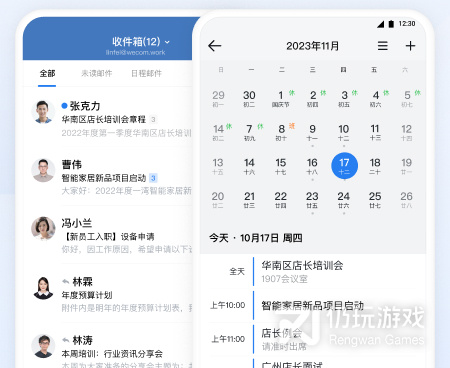Screen dimensions: 450x368
Task: Select highlighted date 17
Action: 344,166
